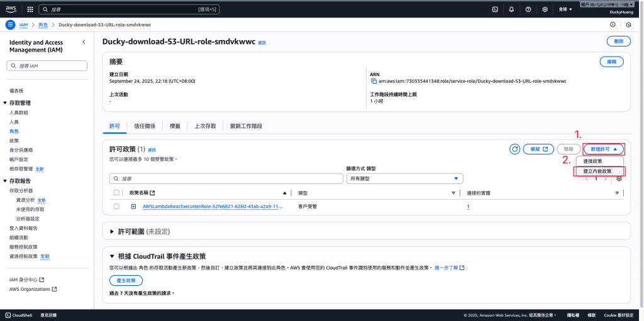Open the 進一步了解 link

point(449,268)
